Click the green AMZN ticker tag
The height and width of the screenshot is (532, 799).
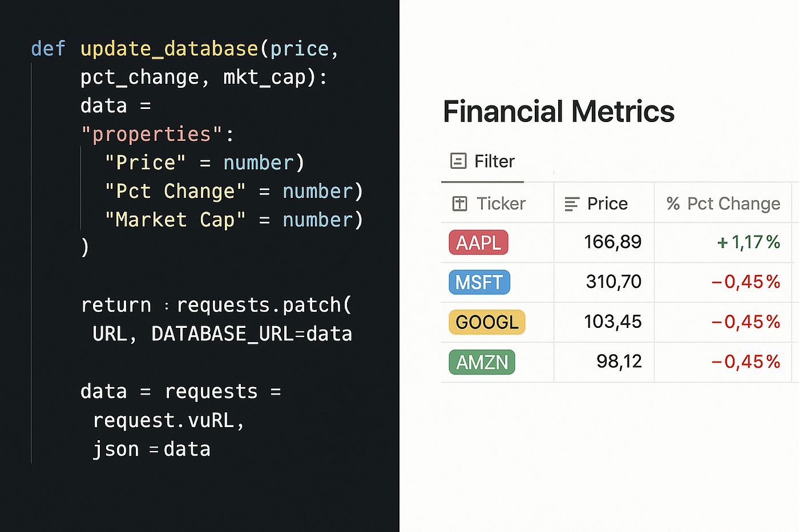[x=482, y=362]
